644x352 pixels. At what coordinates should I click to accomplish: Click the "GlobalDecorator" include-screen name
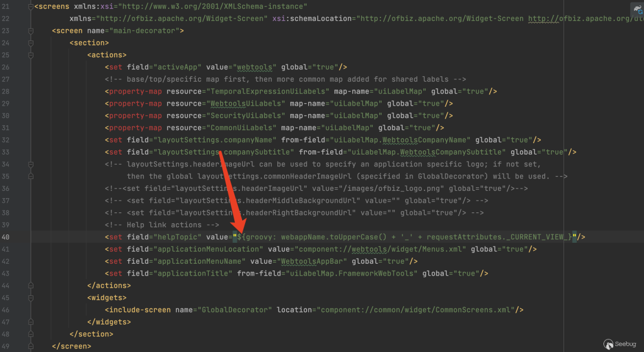point(235,310)
